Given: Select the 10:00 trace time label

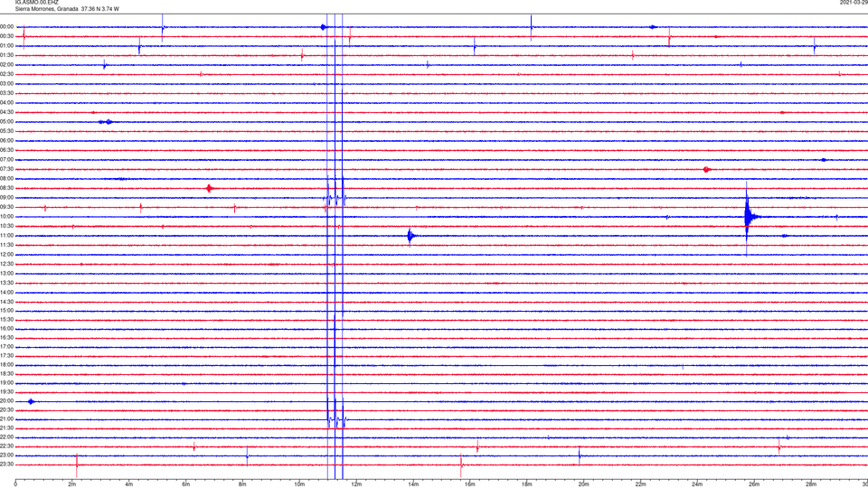Looking at the screenshot, I should [7, 216].
